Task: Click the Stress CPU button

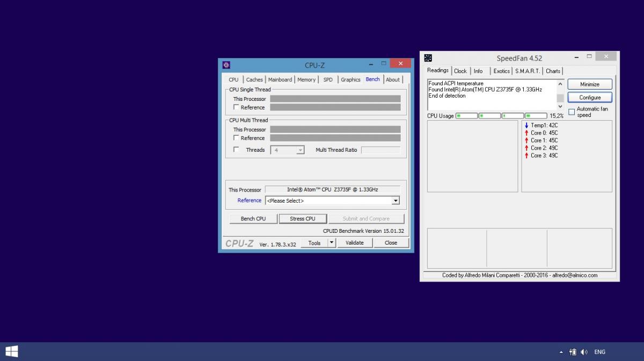Action: click(303, 219)
